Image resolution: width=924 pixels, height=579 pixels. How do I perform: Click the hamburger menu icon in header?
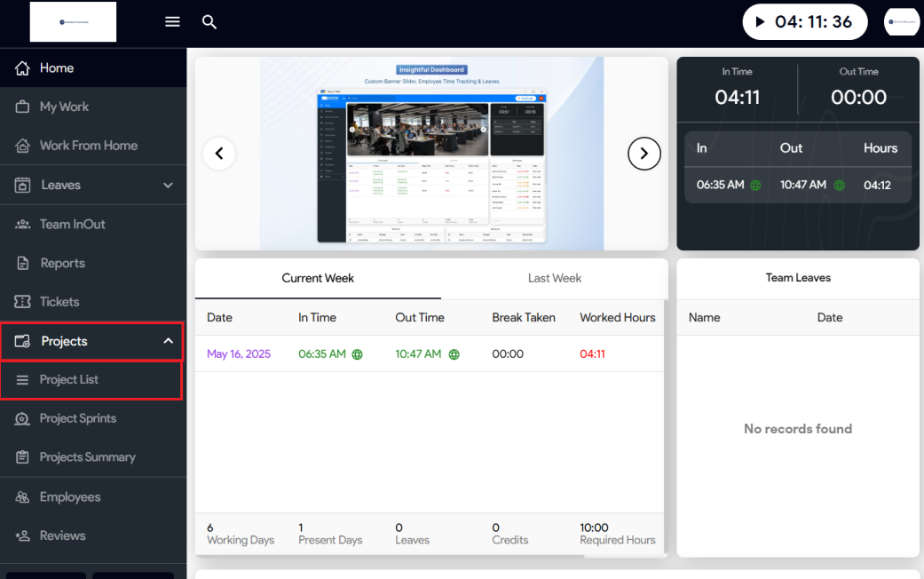(x=173, y=22)
